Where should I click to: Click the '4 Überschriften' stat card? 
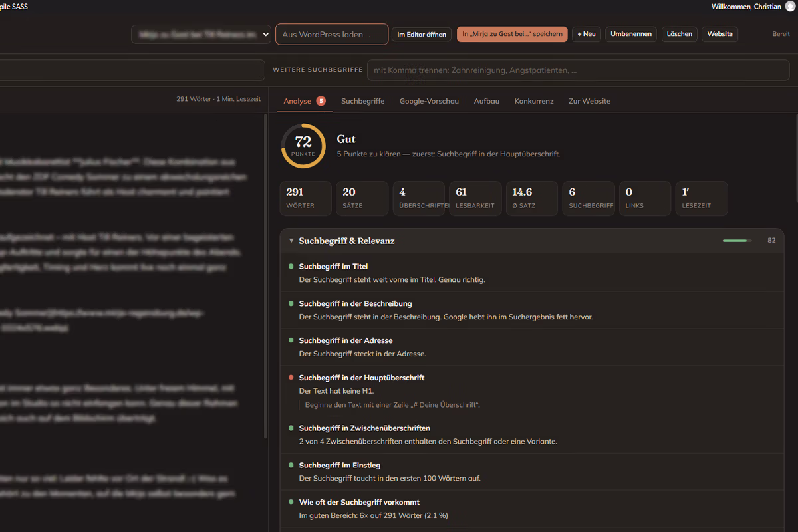[x=419, y=198]
